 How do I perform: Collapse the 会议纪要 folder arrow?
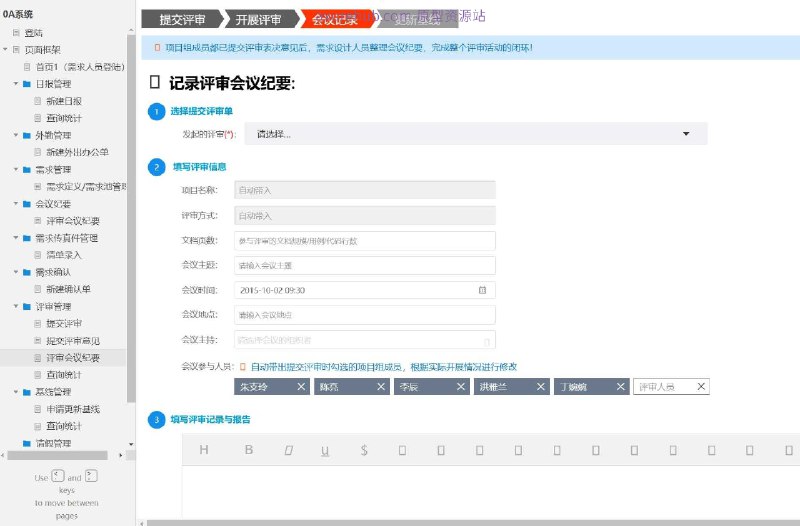[16, 204]
